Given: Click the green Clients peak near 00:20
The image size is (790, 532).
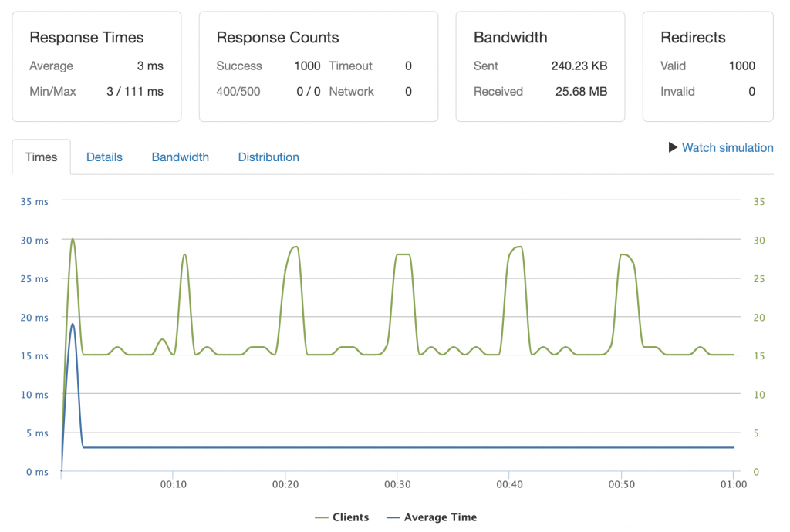Looking at the screenshot, I should click(295, 247).
